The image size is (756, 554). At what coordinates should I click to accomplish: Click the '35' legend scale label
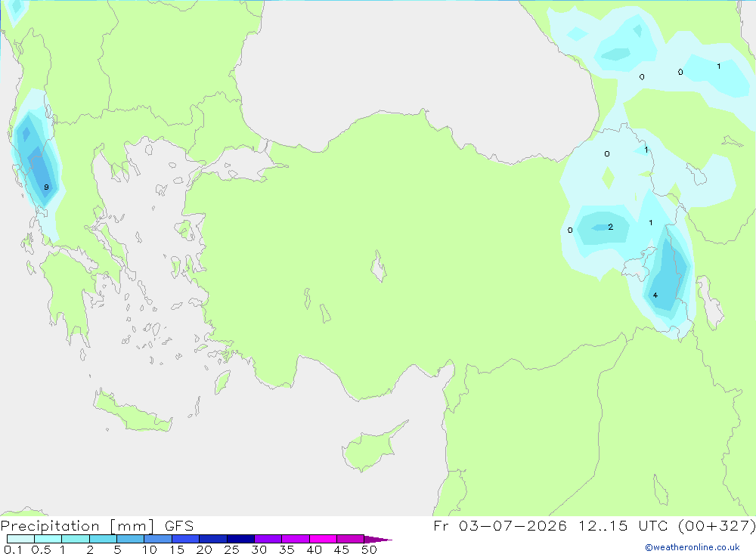[x=287, y=549]
